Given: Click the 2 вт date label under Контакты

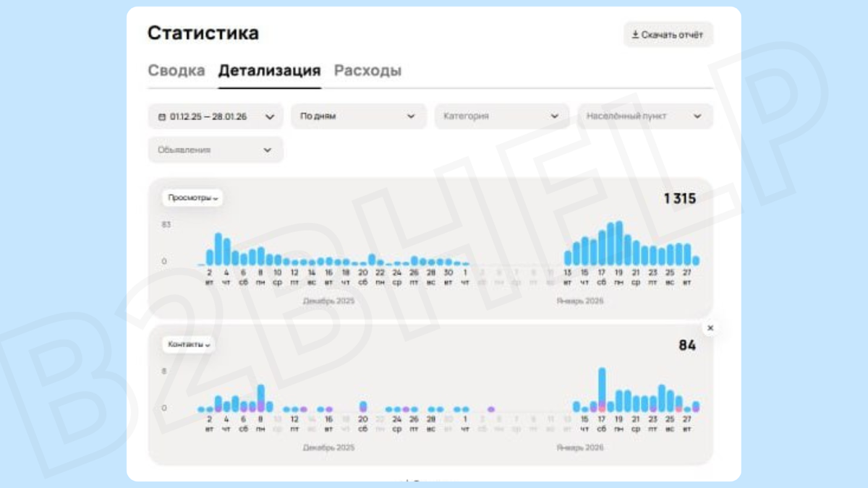Looking at the screenshot, I should pos(210,424).
